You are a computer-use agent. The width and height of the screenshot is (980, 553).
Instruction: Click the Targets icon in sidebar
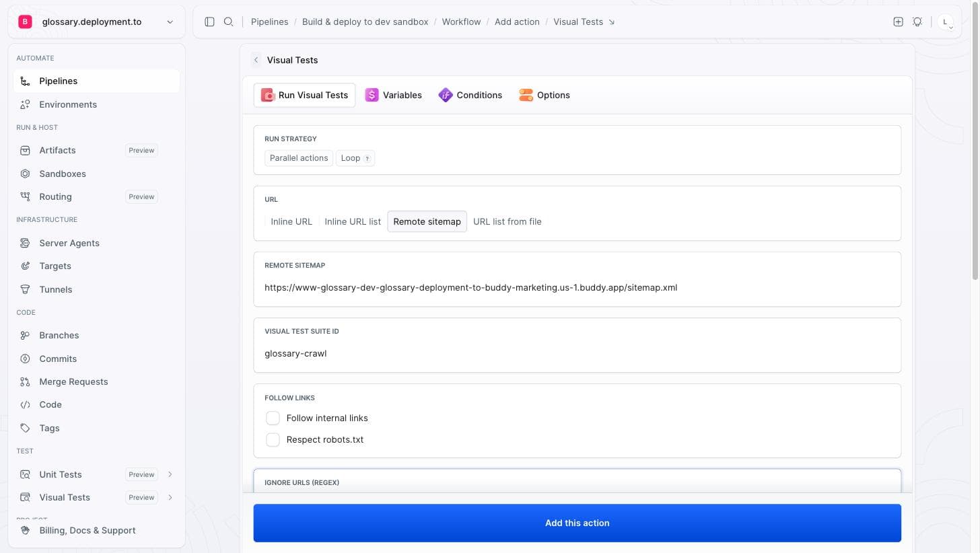[x=25, y=266]
